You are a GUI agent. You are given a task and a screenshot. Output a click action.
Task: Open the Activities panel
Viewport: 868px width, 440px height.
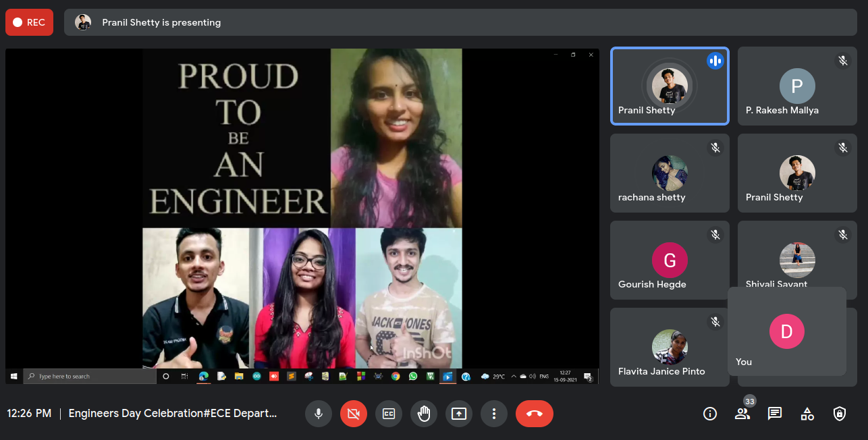(x=807, y=414)
